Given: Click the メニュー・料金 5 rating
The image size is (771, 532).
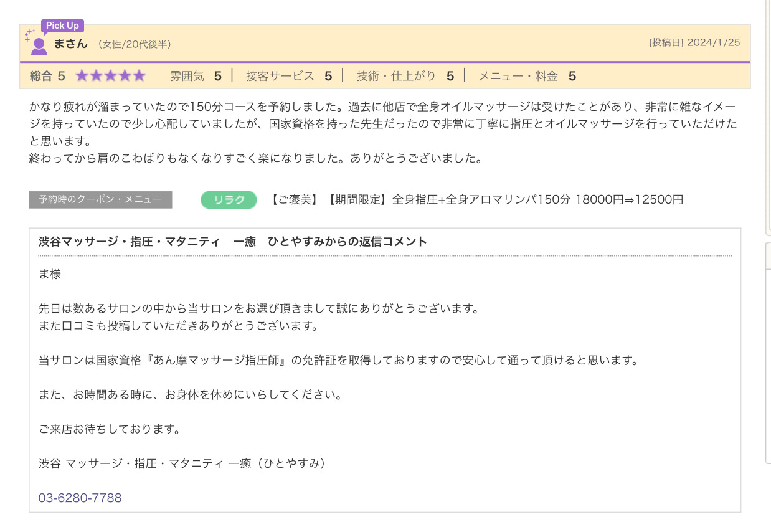Looking at the screenshot, I should [527, 76].
